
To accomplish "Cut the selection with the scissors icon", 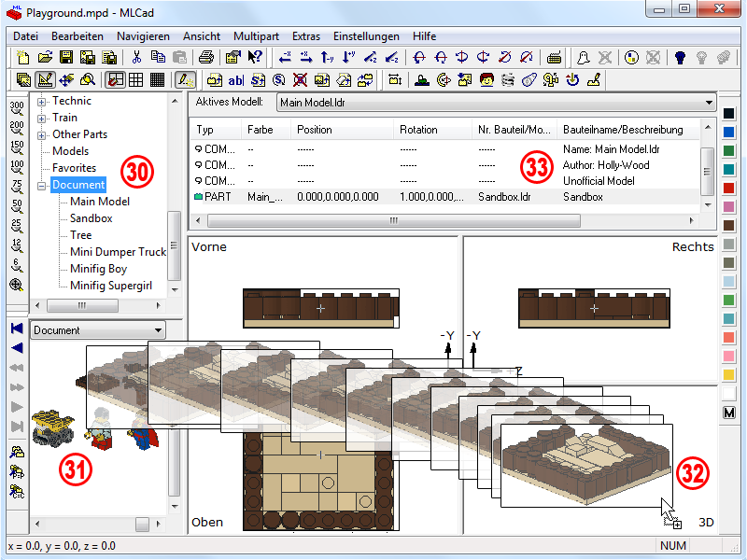I will [136, 58].
